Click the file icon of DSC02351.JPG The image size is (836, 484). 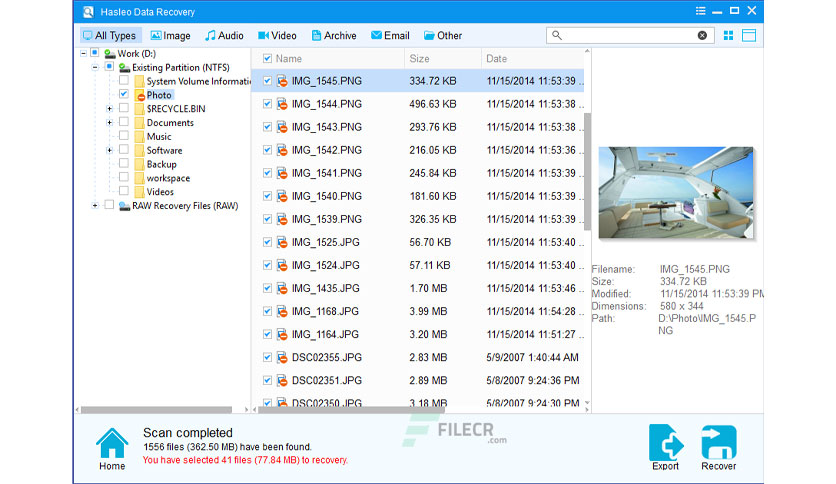282,381
